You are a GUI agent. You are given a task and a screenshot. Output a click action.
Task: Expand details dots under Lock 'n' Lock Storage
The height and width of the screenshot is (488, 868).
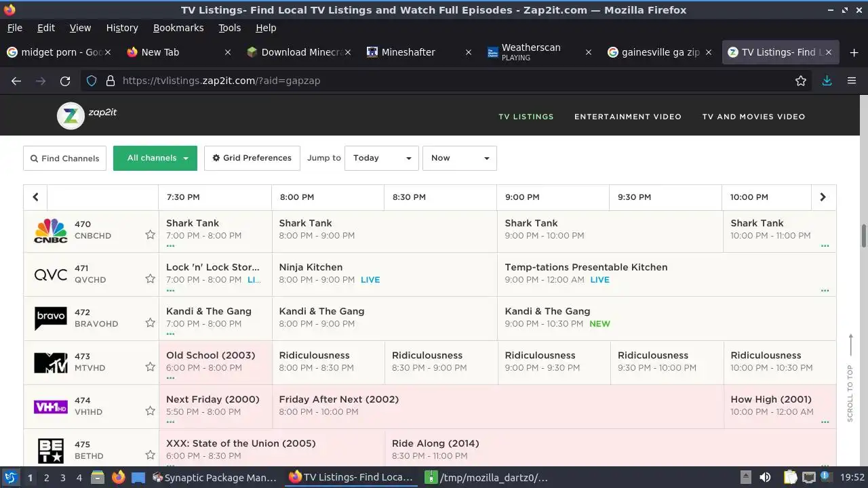170,290
